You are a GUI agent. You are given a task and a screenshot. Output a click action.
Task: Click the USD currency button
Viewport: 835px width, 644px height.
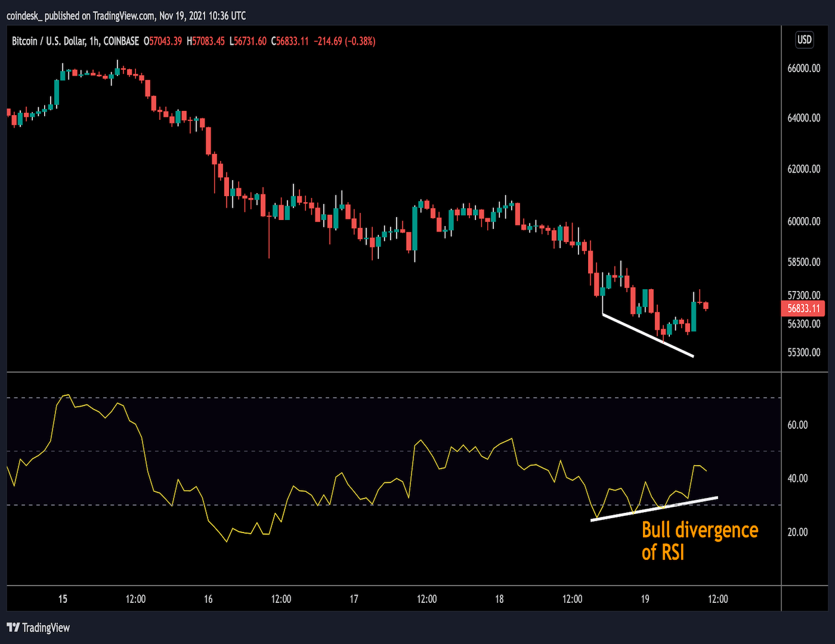pos(805,40)
